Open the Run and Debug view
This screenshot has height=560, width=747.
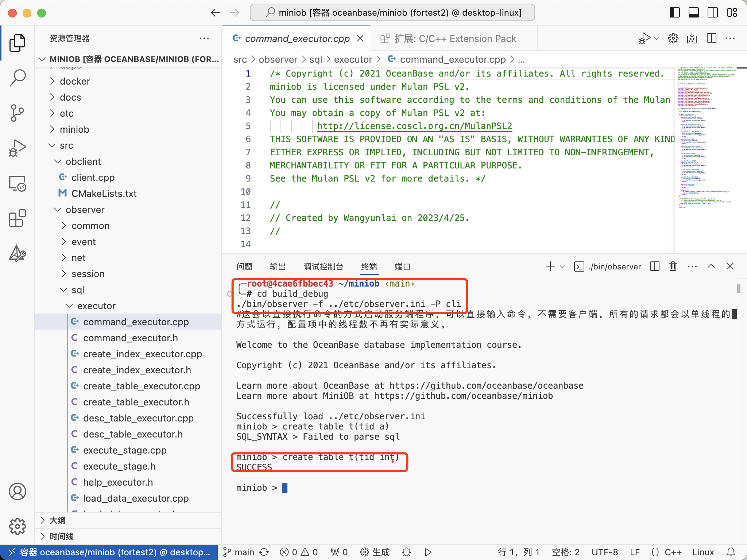(17, 148)
